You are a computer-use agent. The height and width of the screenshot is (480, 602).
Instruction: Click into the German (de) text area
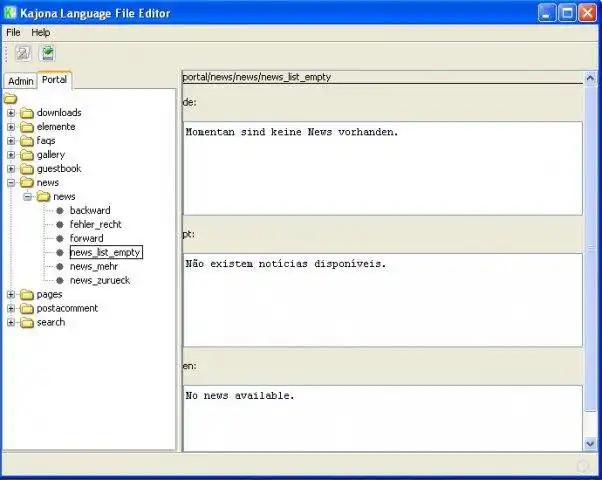pos(383,168)
